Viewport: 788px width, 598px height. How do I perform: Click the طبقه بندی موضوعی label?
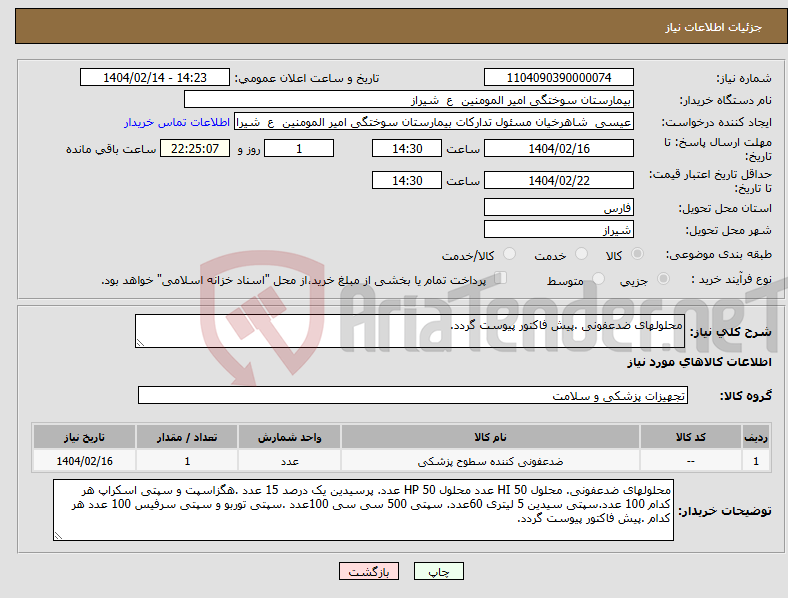coord(719,254)
